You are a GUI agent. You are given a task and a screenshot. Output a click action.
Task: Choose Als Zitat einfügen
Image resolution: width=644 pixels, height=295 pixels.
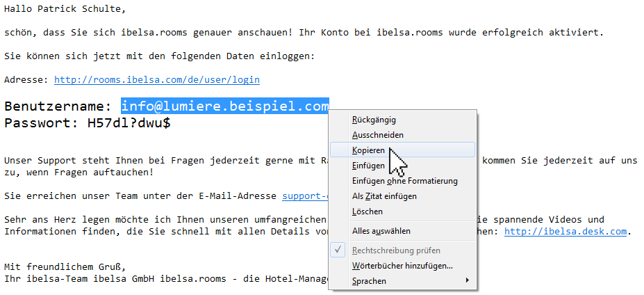coord(384,196)
